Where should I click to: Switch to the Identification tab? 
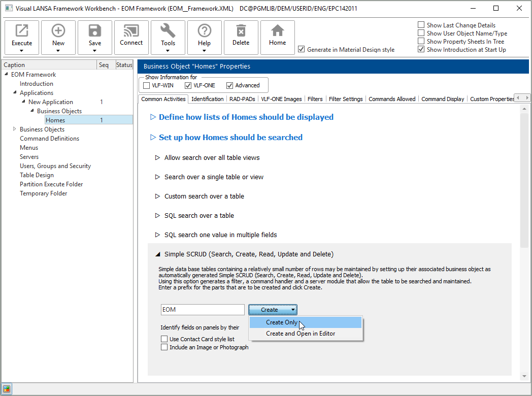(x=207, y=99)
